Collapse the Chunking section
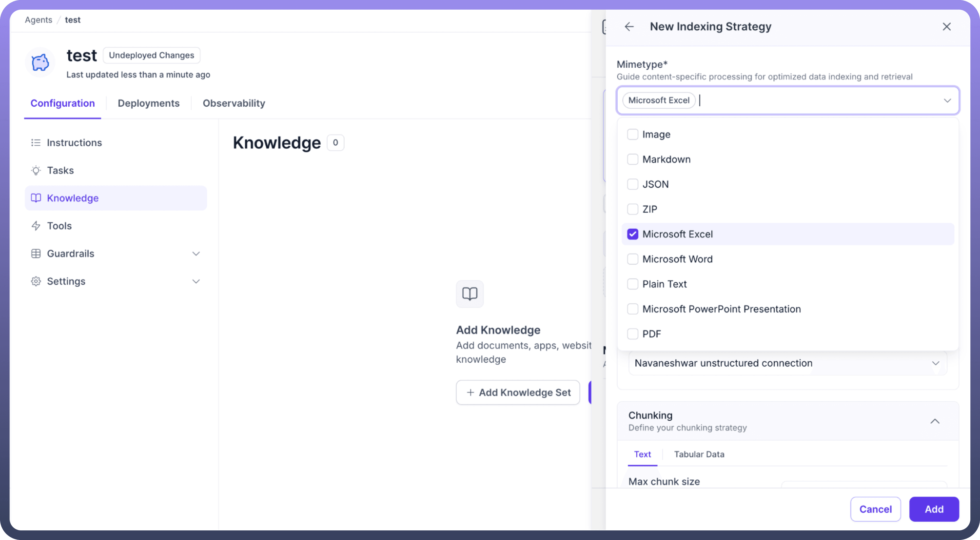 click(x=935, y=421)
